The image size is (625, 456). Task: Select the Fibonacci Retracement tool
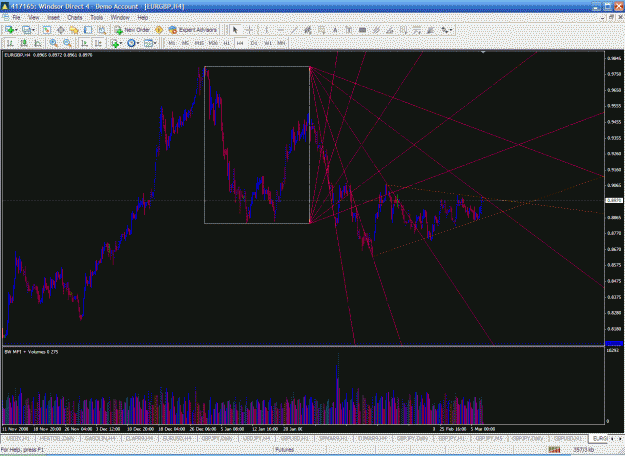coord(321,30)
